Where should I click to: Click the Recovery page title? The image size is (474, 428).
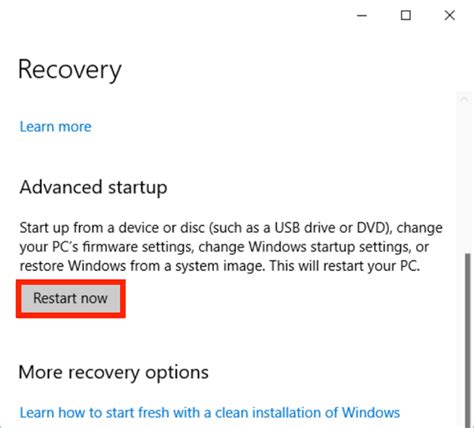point(70,70)
